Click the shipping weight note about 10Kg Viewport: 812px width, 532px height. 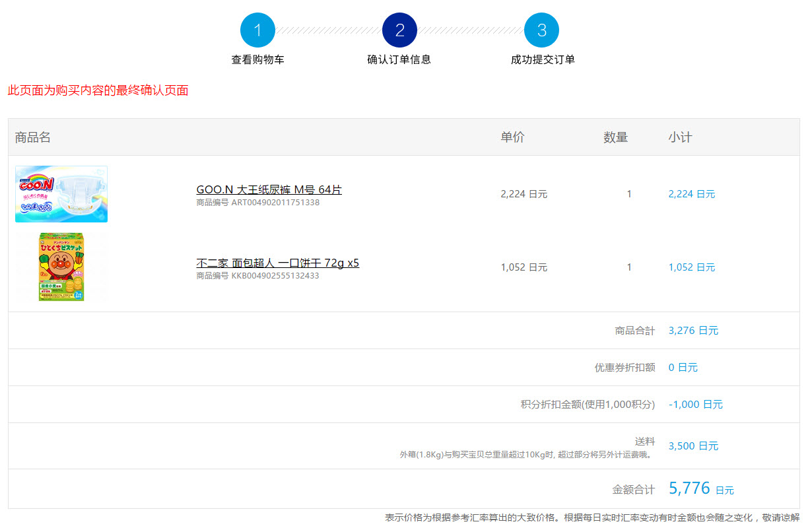tap(527, 454)
